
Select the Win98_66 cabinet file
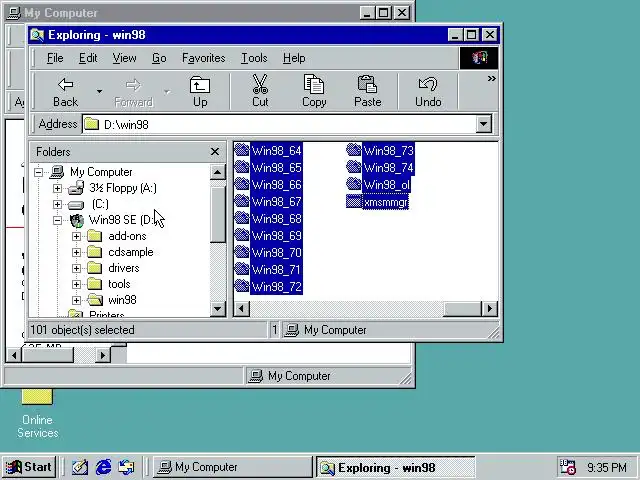tap(269, 185)
